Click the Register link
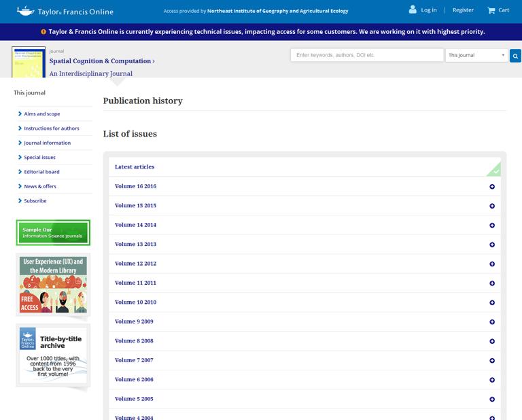The image size is (522, 420). click(463, 10)
